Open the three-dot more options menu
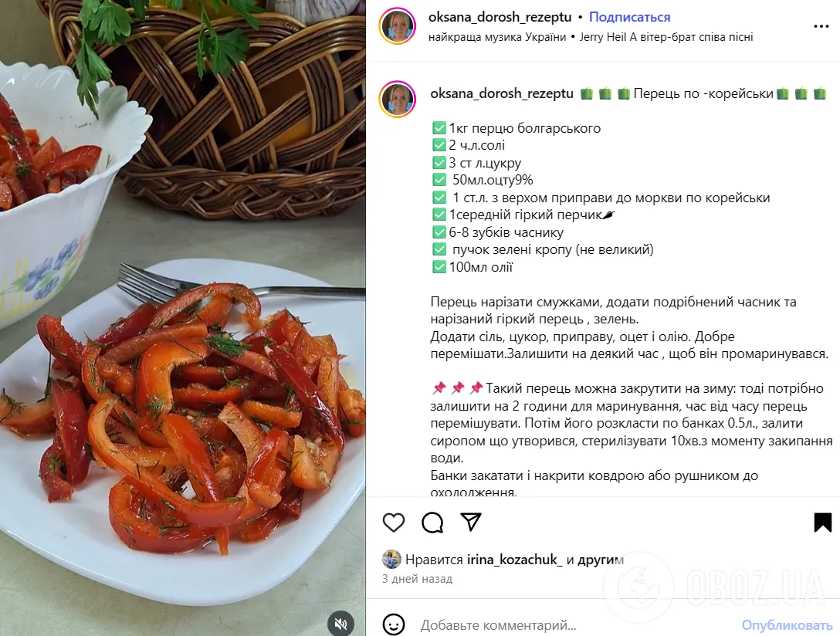The height and width of the screenshot is (636, 840). [x=821, y=26]
